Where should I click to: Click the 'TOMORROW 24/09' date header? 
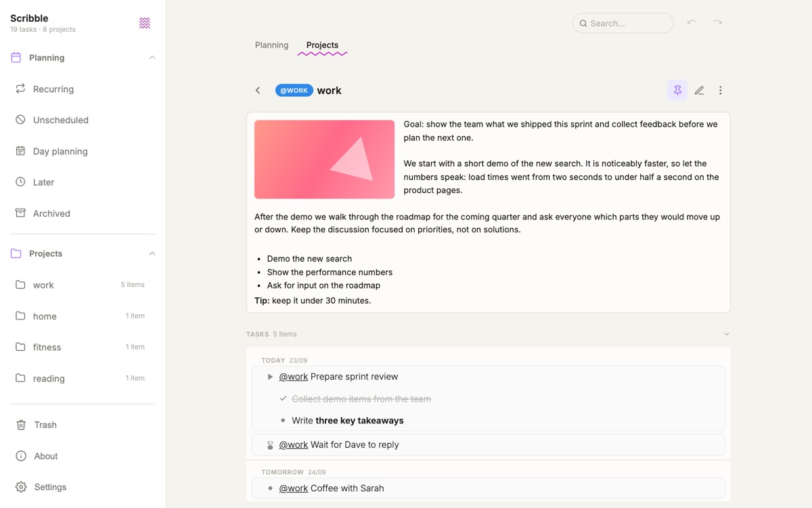[294, 472]
